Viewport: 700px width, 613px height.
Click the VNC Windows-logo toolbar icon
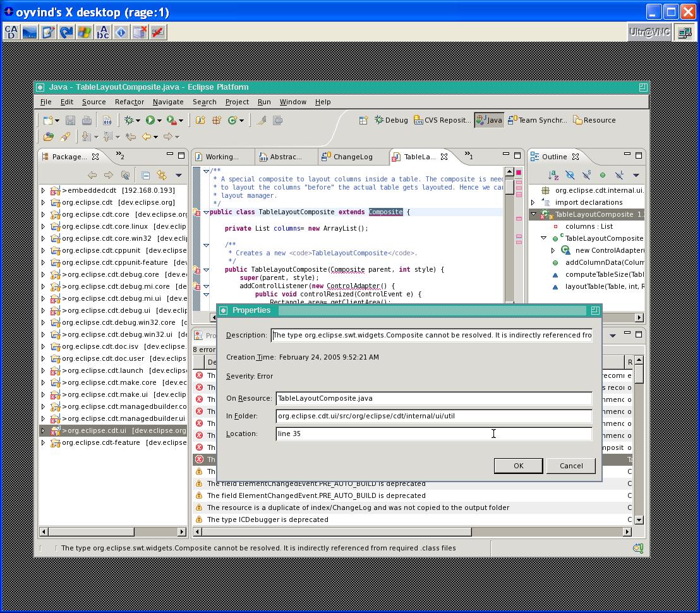(85, 32)
